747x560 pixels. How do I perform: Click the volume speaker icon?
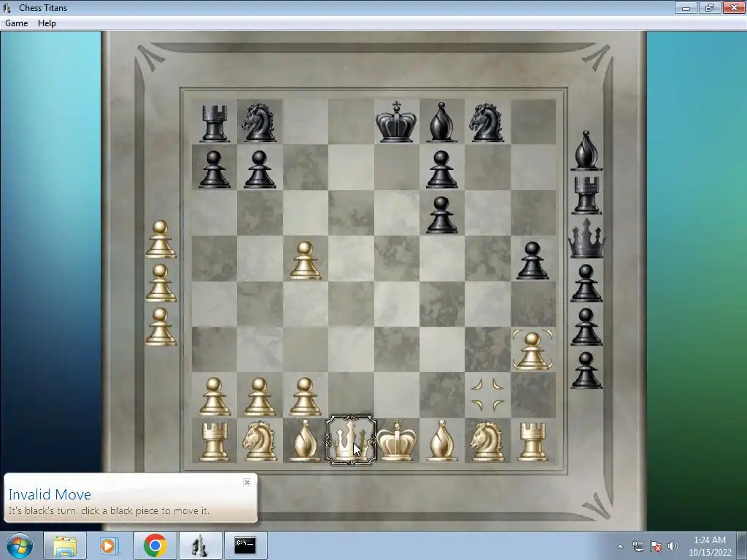point(673,546)
